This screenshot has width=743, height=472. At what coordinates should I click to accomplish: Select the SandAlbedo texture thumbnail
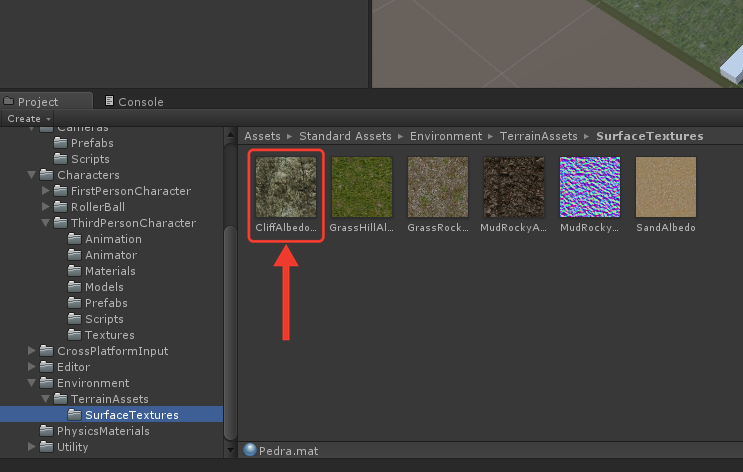(666, 187)
